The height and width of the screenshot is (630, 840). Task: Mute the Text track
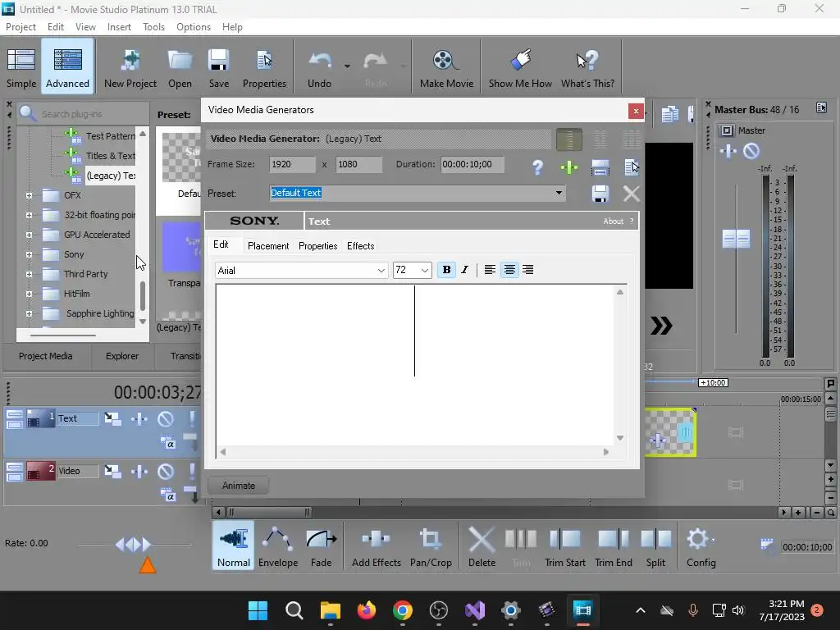[x=166, y=418]
